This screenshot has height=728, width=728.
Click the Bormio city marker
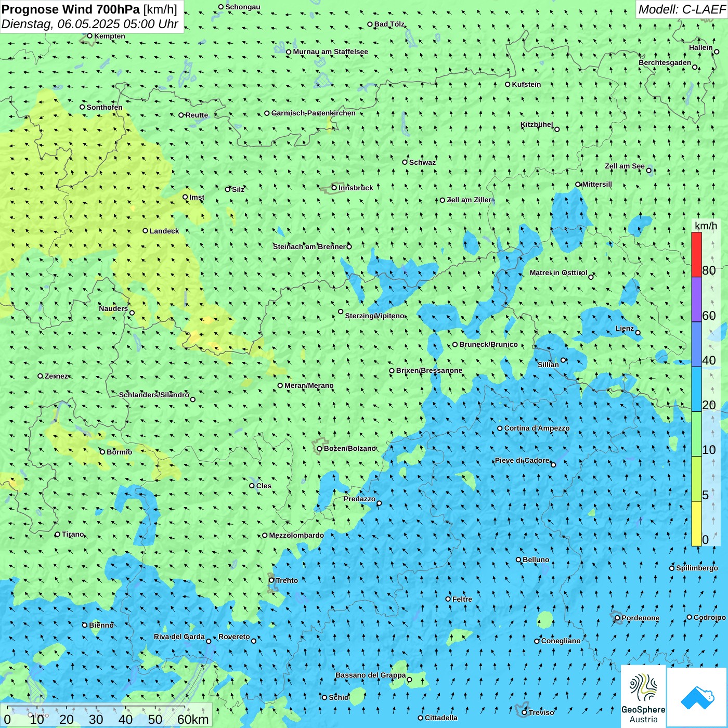(102, 452)
